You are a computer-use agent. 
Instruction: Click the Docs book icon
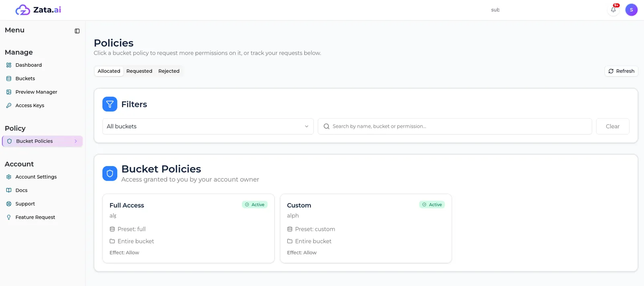(x=9, y=190)
